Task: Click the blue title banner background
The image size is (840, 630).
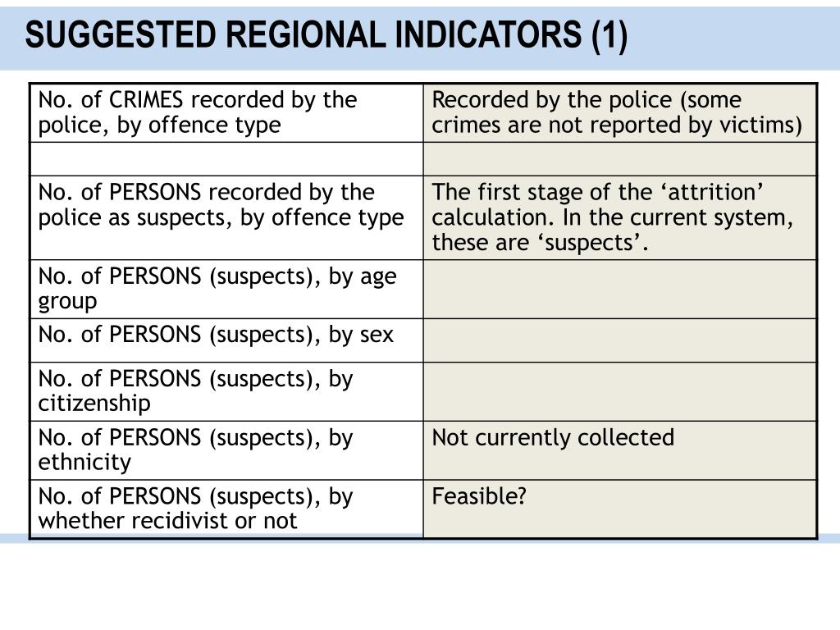Action: coord(734,38)
